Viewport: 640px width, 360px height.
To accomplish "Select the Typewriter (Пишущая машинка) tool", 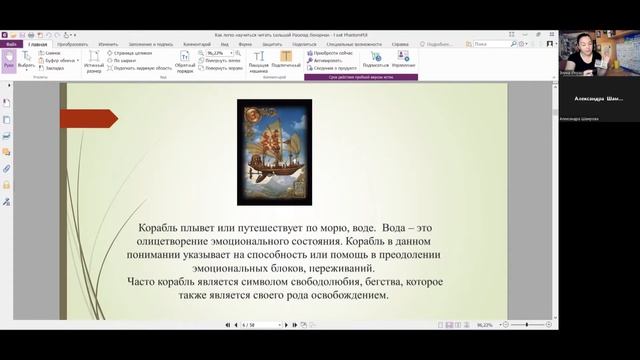I will [259, 62].
